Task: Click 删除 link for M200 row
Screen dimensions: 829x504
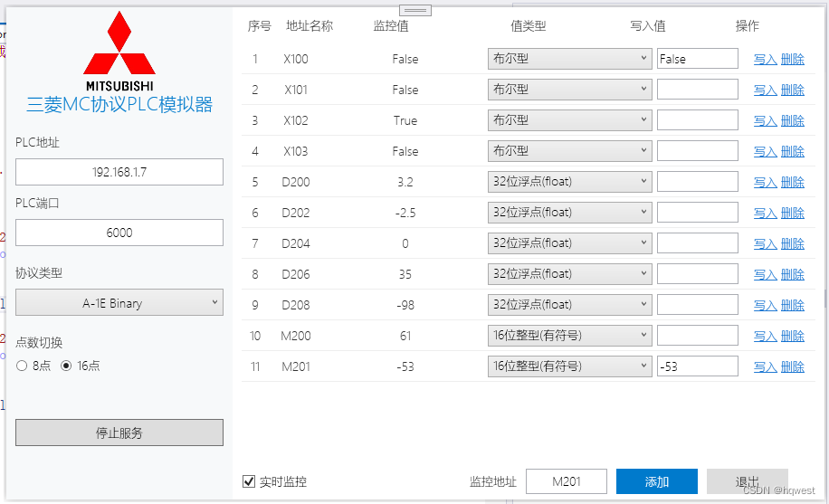Action: (793, 336)
